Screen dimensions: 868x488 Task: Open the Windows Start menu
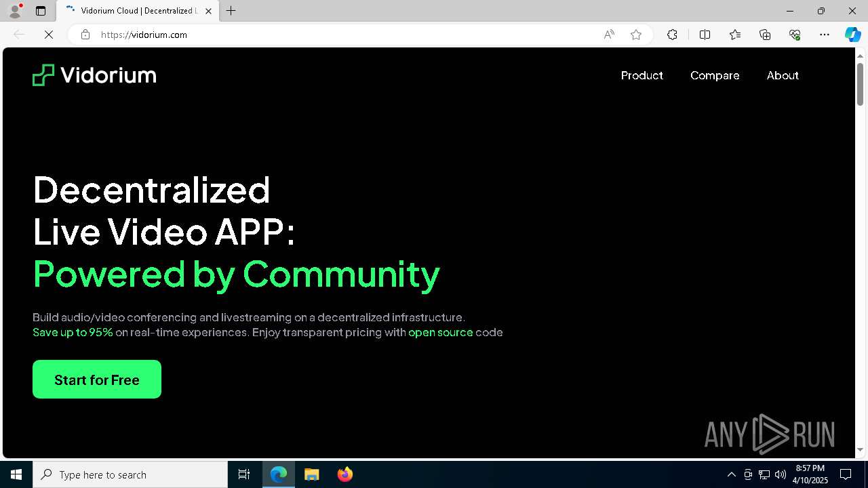click(16, 474)
